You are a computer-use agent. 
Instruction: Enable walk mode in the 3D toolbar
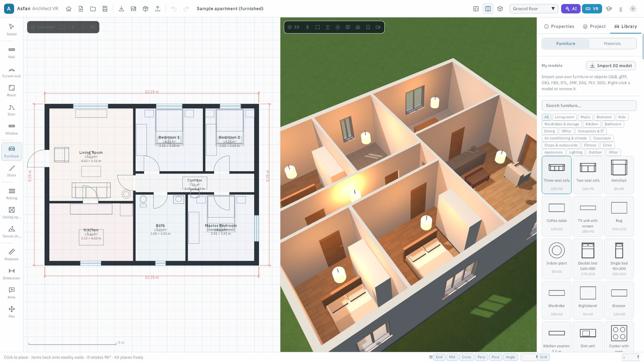pyautogui.click(x=308, y=27)
